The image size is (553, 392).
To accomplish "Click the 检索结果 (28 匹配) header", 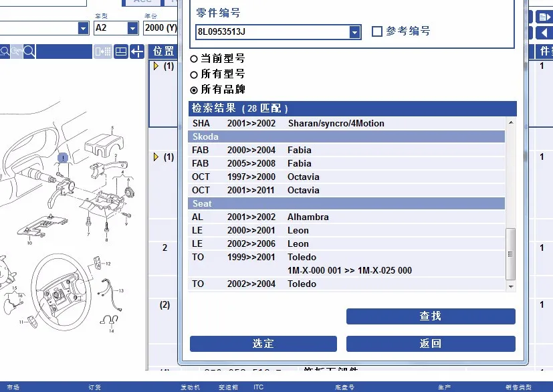I will coord(352,108).
